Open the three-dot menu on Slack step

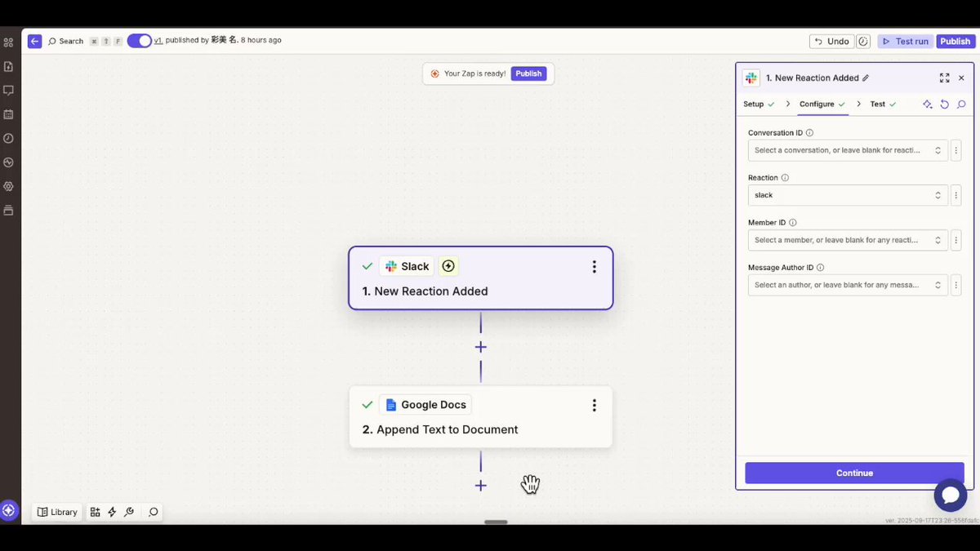(x=594, y=267)
